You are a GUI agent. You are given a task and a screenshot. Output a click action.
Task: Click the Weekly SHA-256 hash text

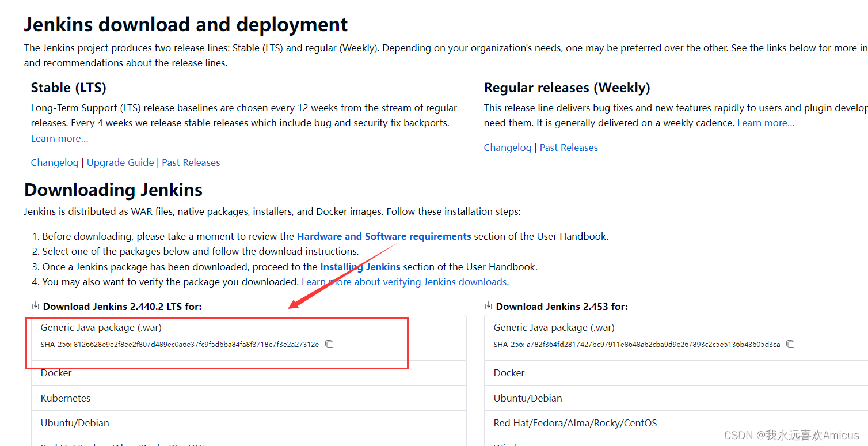[x=637, y=345]
